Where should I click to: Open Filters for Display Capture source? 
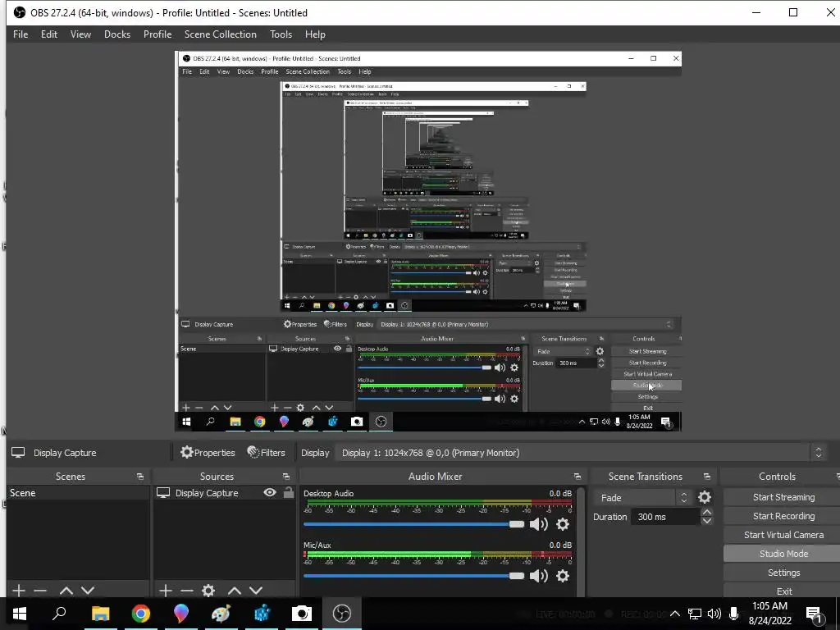pyautogui.click(x=267, y=453)
